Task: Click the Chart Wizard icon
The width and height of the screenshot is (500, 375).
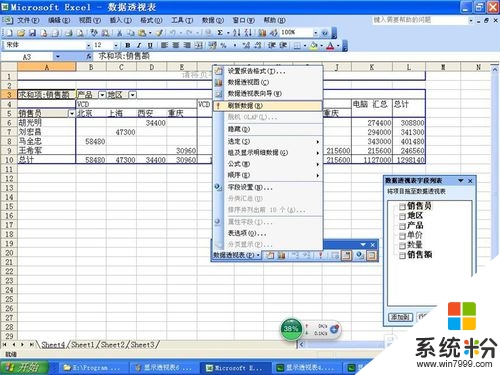Action: pyautogui.click(x=262, y=33)
